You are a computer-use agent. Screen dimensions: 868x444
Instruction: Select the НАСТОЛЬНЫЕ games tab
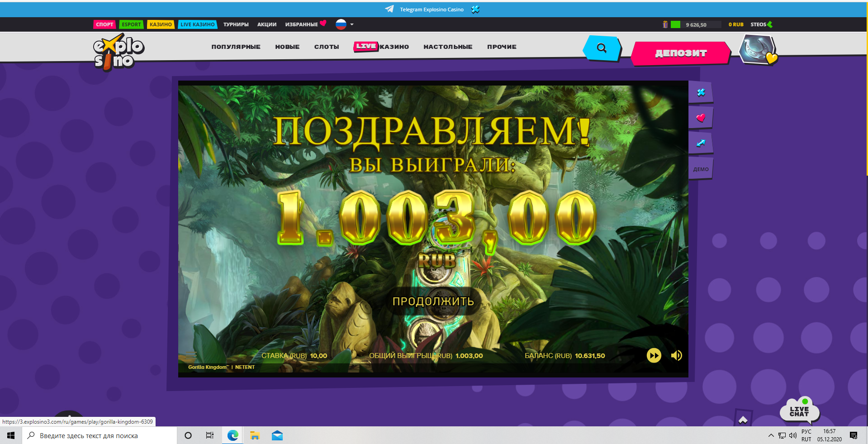click(448, 47)
